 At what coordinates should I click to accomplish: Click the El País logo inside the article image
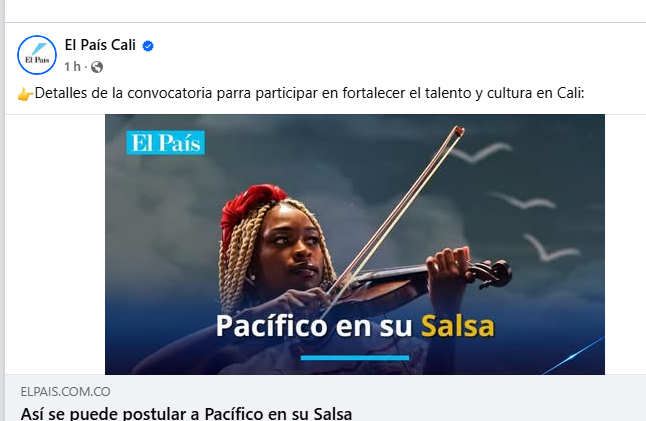(x=166, y=143)
